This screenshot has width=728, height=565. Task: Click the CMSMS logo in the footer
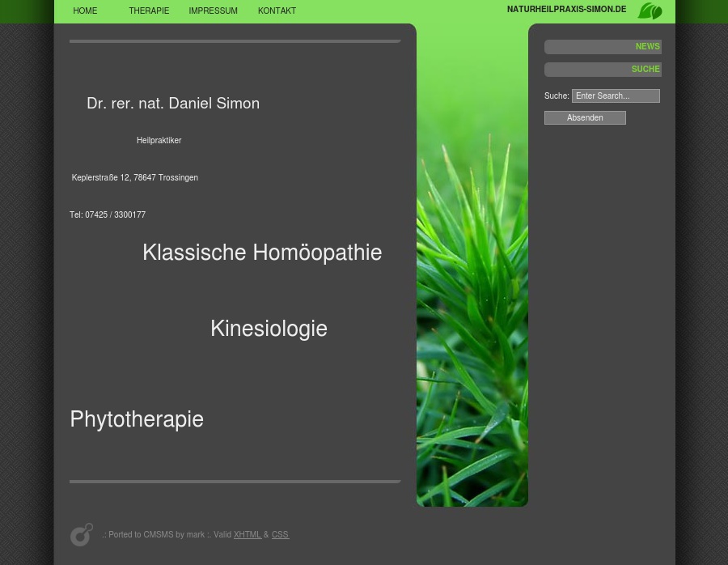coord(82,534)
